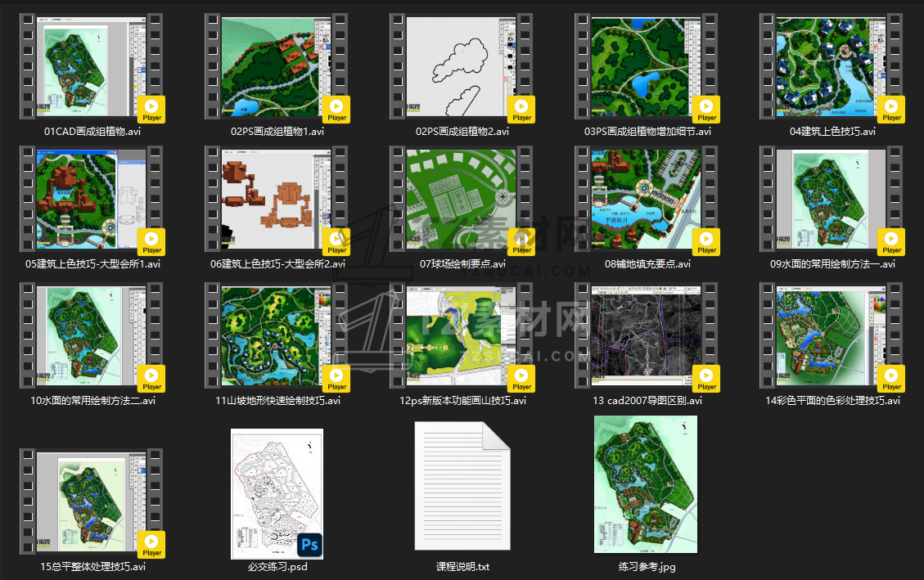
Task: Click the Player badge on 15总平整体处理技巧.avi
Action: click(x=151, y=545)
